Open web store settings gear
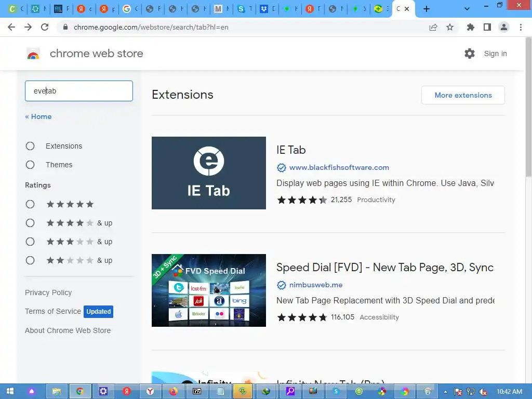The width and height of the screenshot is (532, 399). point(470,54)
